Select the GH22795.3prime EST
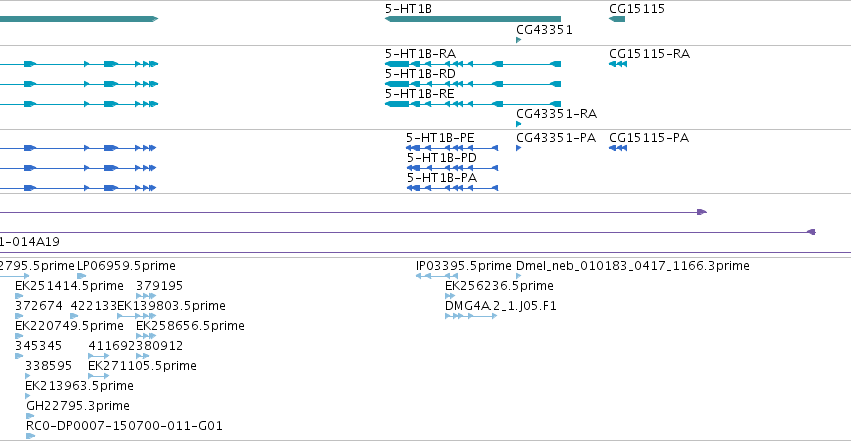Screen dimensions: 851x441 click(30, 416)
